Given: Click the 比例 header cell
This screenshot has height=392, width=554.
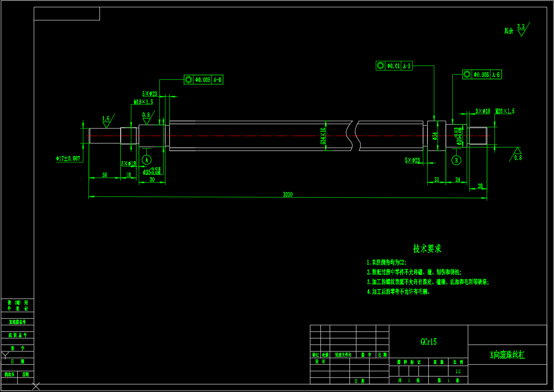Looking at the screenshot, I should (x=458, y=362).
